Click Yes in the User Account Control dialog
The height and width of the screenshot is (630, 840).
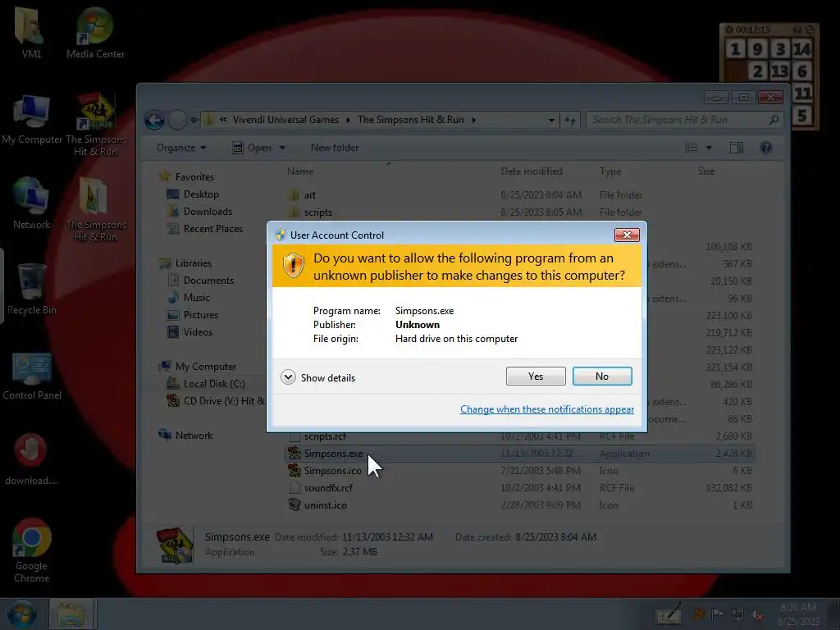pos(535,376)
